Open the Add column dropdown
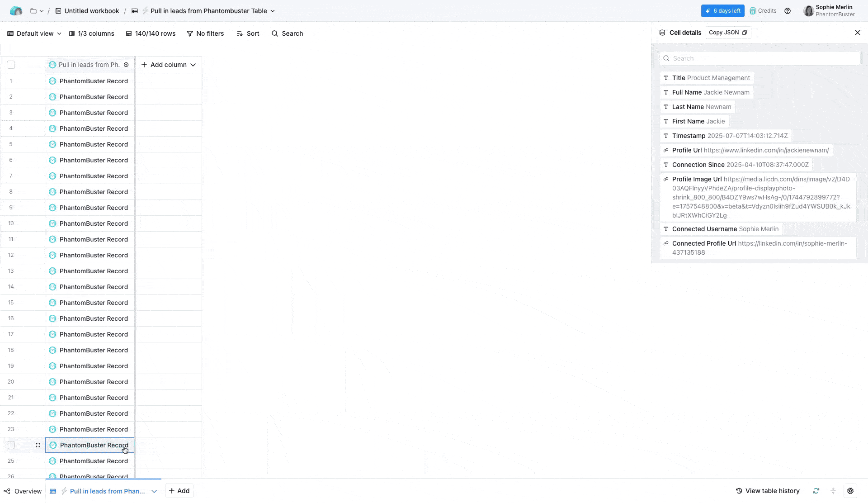 169,65
